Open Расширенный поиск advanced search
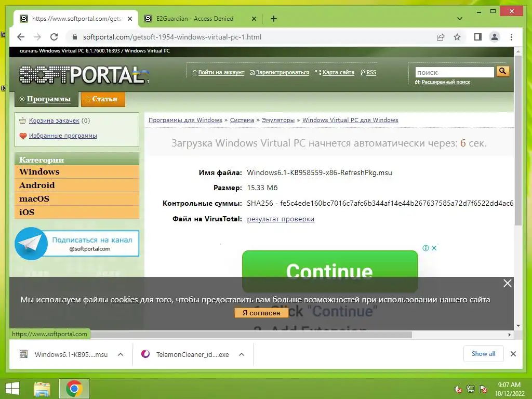 coord(446,82)
